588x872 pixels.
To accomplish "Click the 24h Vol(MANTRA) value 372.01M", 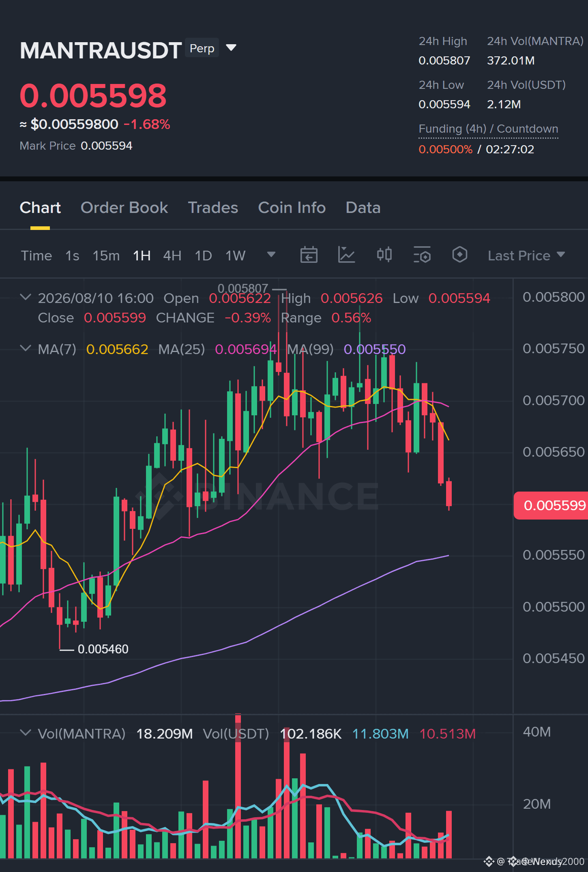I will (511, 60).
